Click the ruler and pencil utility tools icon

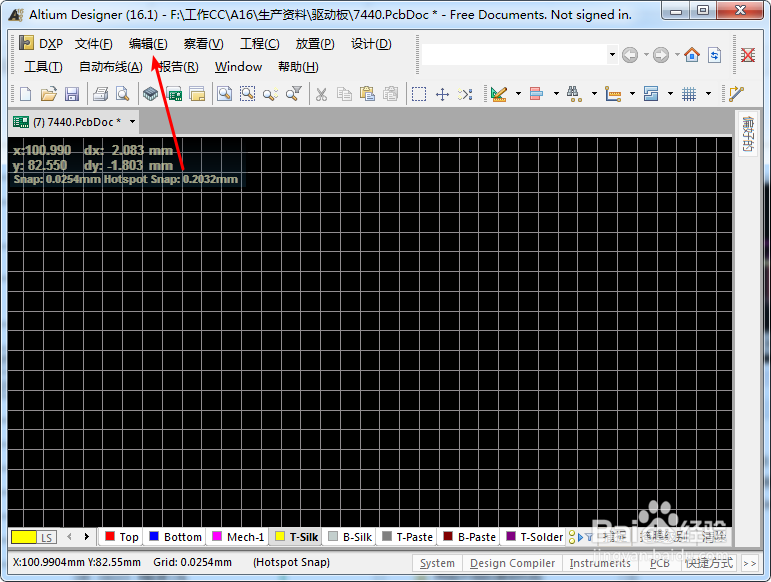pos(499,94)
